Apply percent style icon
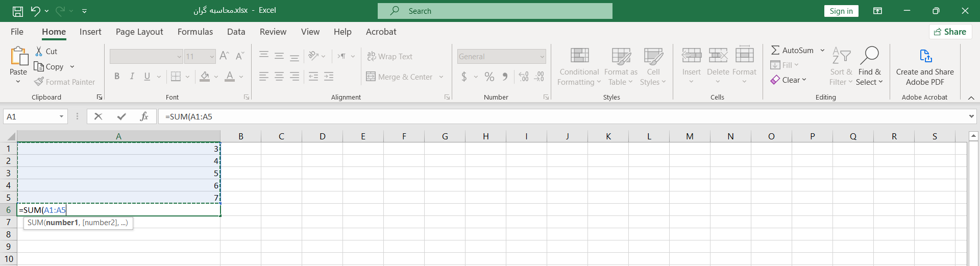 click(x=489, y=77)
